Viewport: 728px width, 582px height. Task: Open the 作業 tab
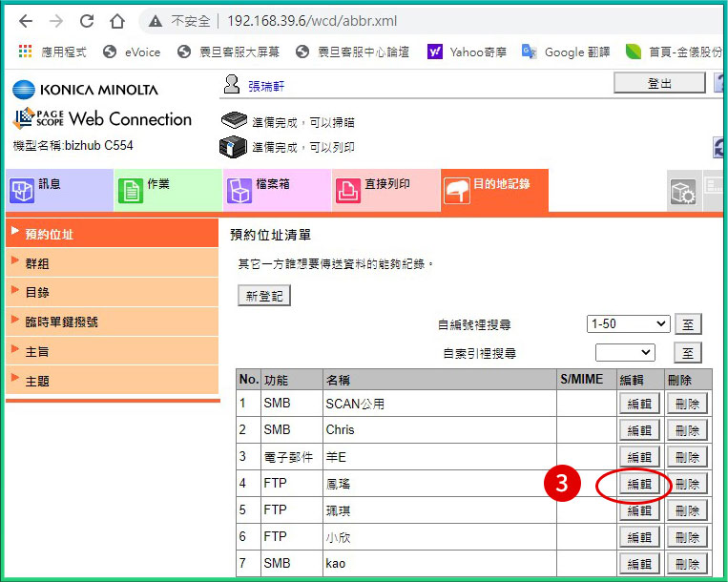coord(168,190)
